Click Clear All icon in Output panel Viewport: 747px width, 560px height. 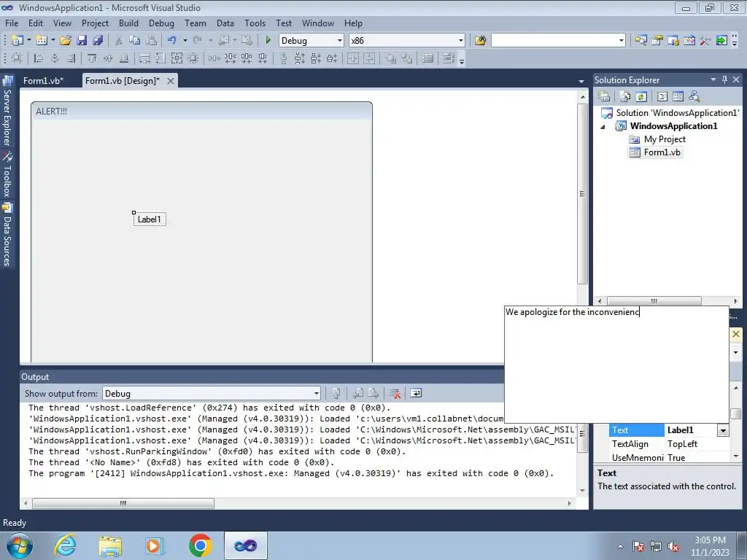coord(395,393)
